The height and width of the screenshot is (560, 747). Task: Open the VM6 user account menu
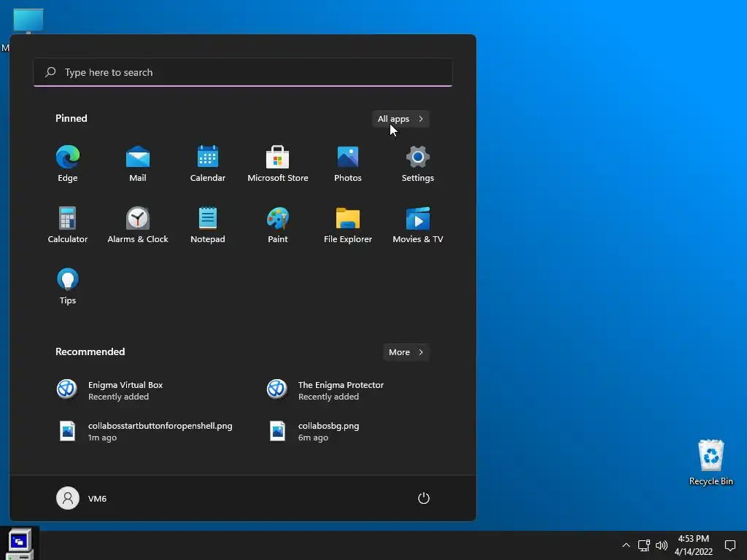[x=82, y=498]
